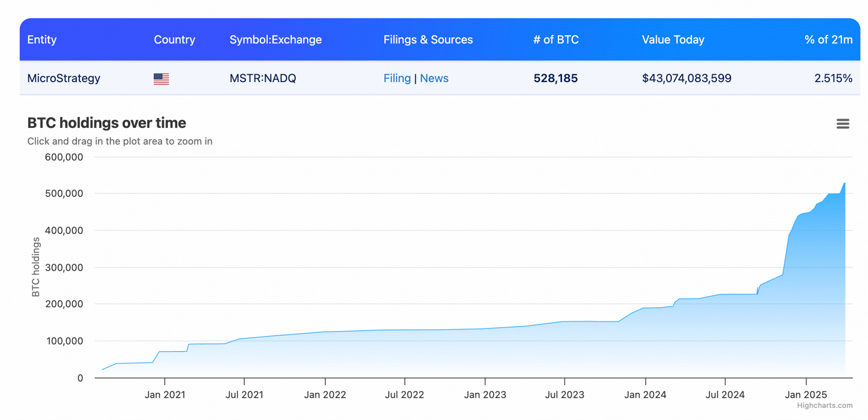This screenshot has height=420, width=868.
Task: Click the chart area series line
Action: click(x=463, y=329)
